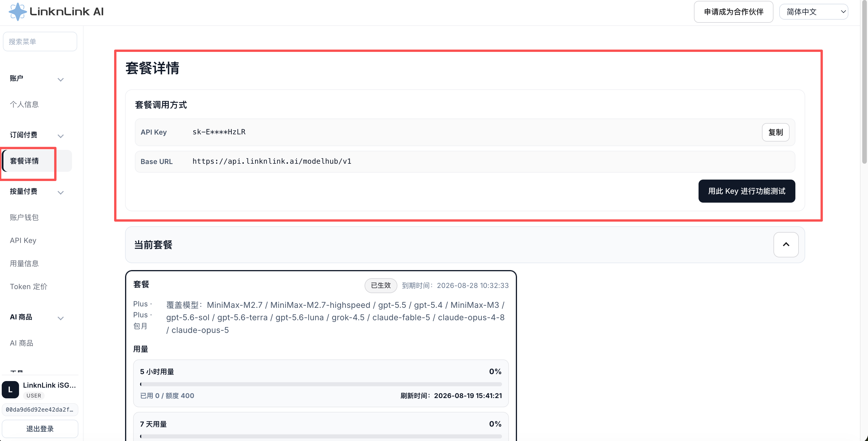The width and height of the screenshot is (868, 441).
Task: Select 套餐详情 in the sidebar
Action: [x=37, y=161]
